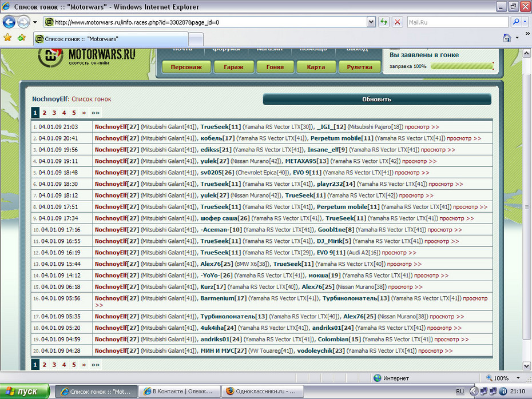Switch to "В Контакте" taskbar window
Screen dimensions: 532x399
pos(179,392)
